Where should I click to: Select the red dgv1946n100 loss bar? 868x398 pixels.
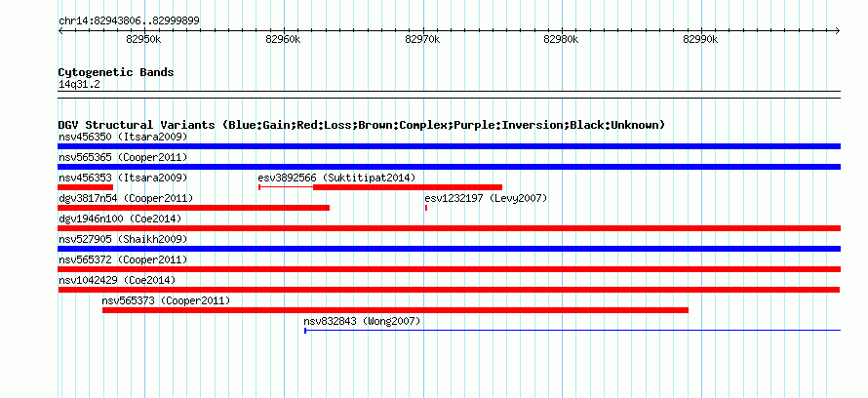click(x=449, y=228)
